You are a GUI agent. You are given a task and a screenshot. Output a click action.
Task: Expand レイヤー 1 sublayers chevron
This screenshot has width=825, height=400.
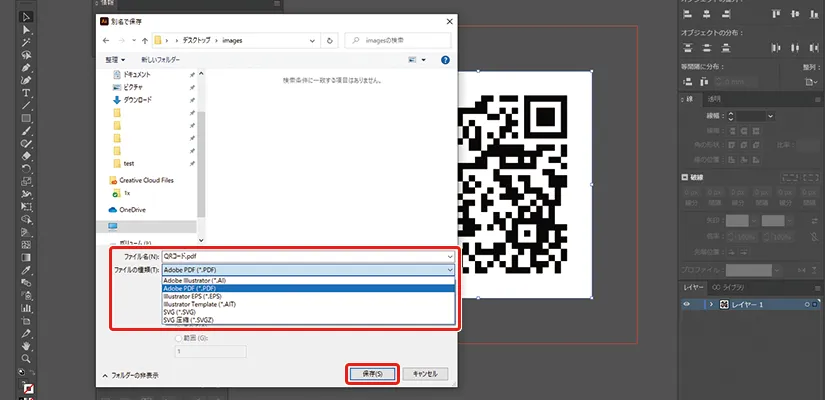point(711,304)
